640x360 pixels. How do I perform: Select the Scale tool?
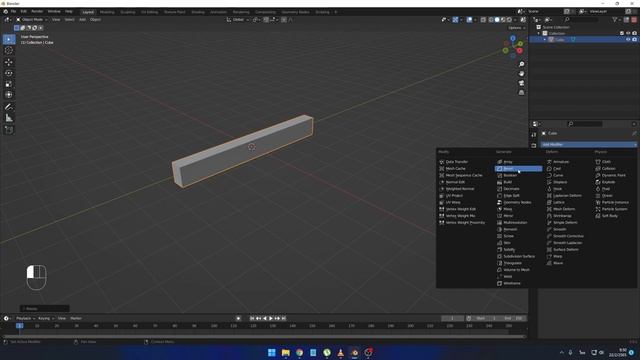pyautogui.click(x=9, y=84)
